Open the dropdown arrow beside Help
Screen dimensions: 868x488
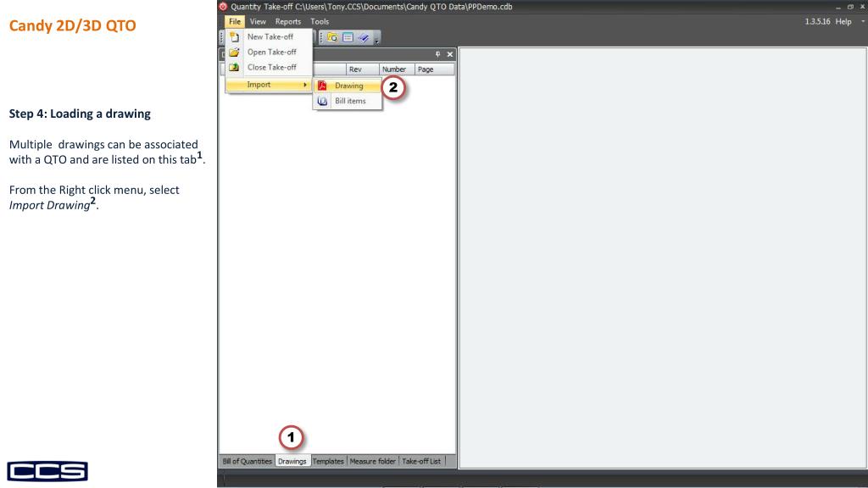pos(862,21)
